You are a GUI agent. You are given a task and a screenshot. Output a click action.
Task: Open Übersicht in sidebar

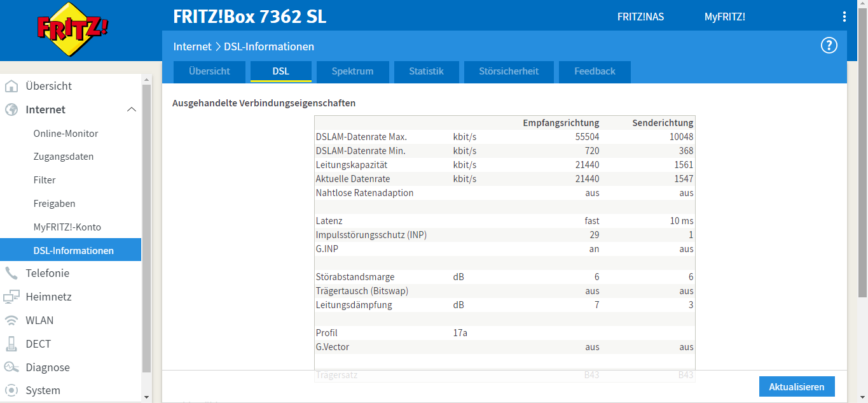[x=48, y=86]
